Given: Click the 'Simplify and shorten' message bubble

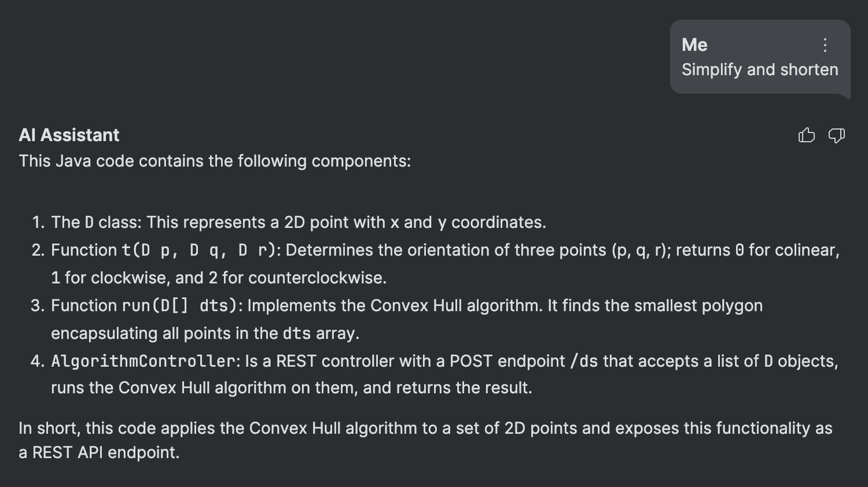Looking at the screenshot, I should [760, 57].
